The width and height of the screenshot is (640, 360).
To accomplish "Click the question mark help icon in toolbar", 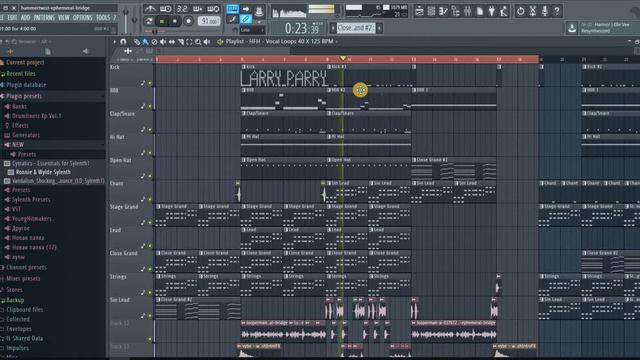I will coord(557,11).
